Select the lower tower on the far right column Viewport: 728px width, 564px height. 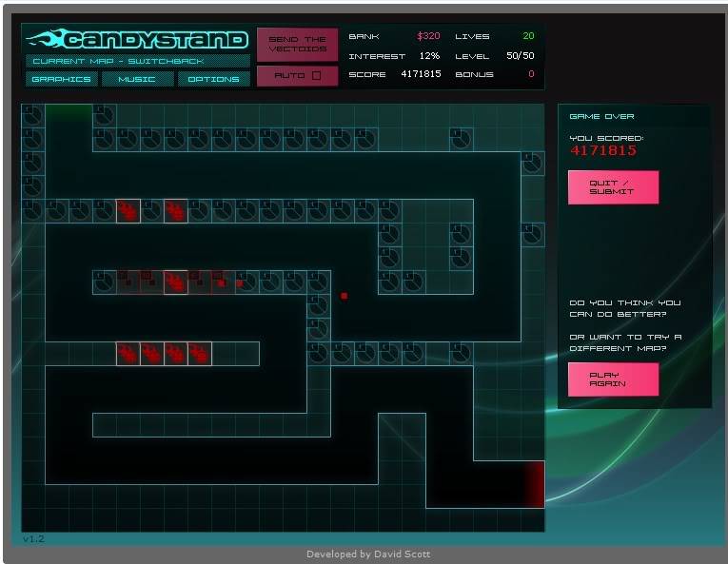point(533,234)
